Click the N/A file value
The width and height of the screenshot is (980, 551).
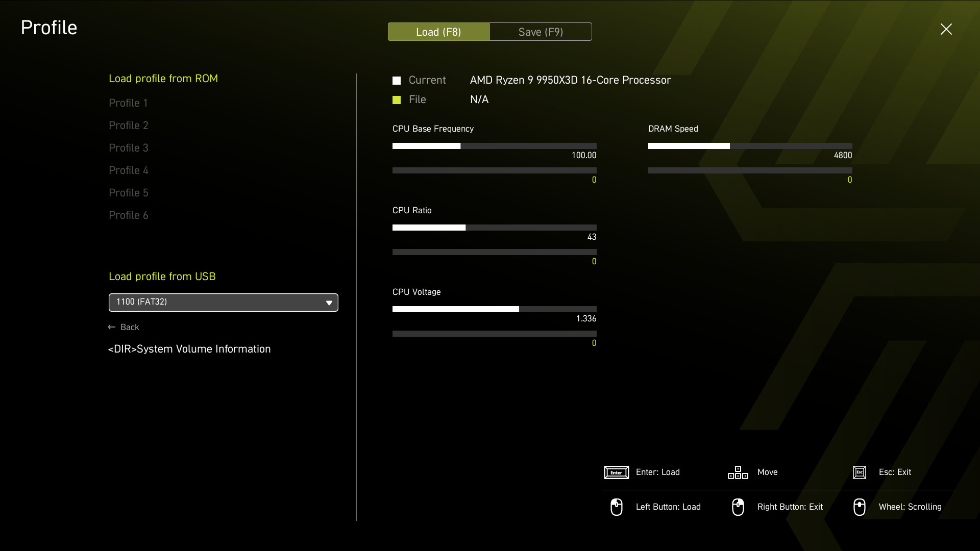(479, 100)
